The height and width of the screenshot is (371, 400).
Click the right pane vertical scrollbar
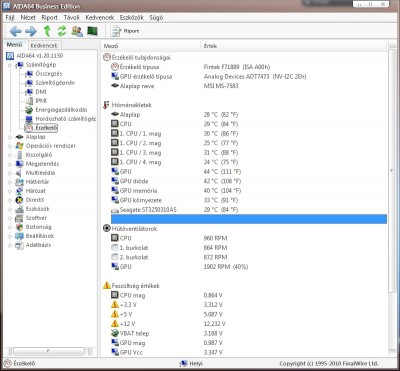(392, 170)
